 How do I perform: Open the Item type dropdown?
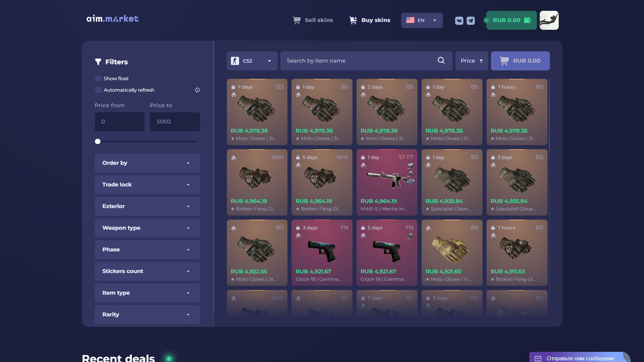point(147,293)
